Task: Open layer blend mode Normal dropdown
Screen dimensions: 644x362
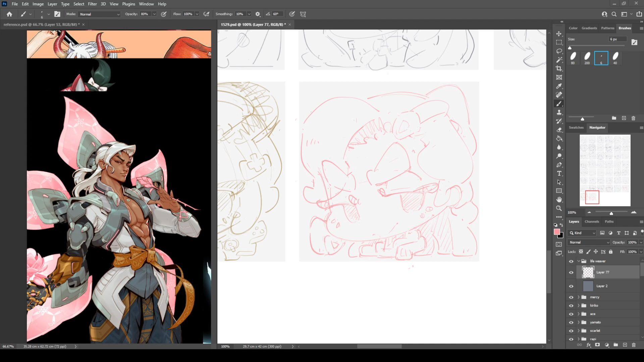Action: tap(589, 242)
